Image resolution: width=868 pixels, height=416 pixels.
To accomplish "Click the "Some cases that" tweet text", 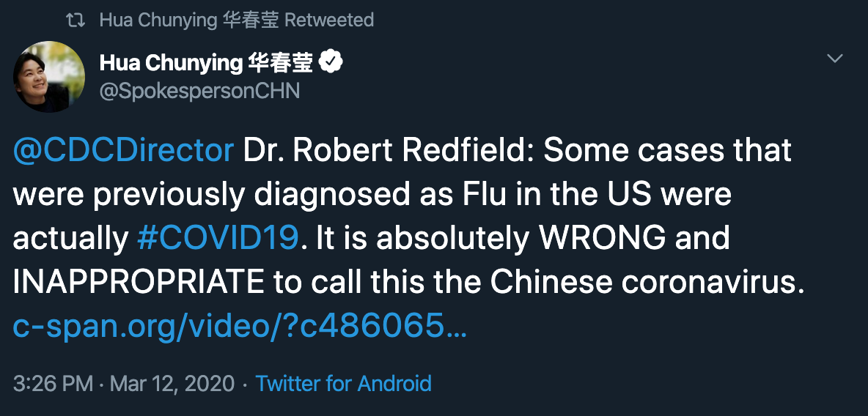I will click(667, 150).
